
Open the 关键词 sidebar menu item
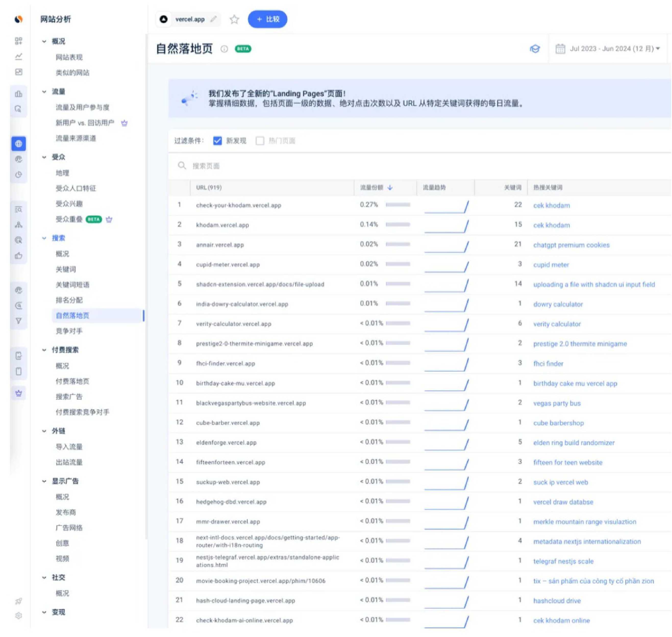pos(66,269)
